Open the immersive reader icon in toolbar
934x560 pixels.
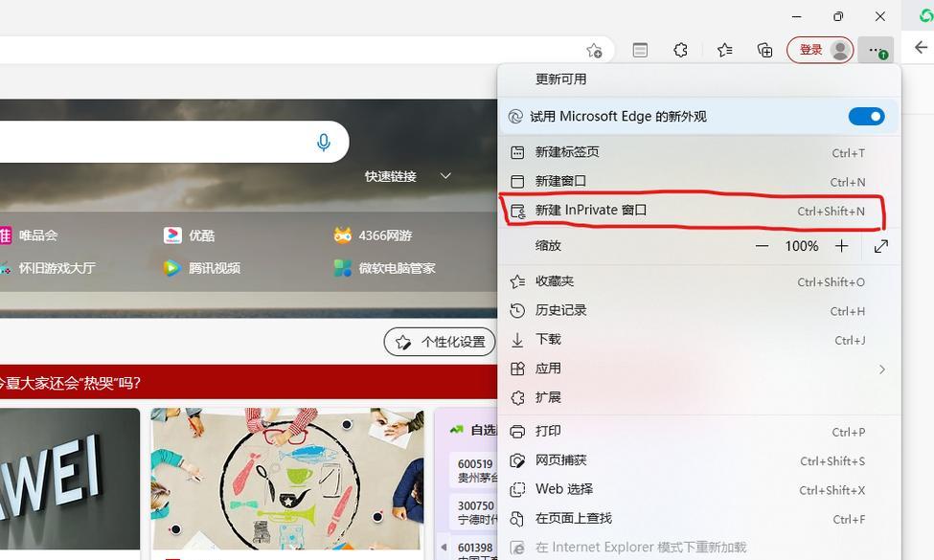pos(640,50)
